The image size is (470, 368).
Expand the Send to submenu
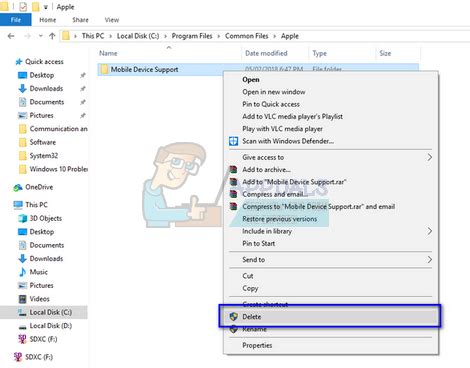(x=430, y=260)
